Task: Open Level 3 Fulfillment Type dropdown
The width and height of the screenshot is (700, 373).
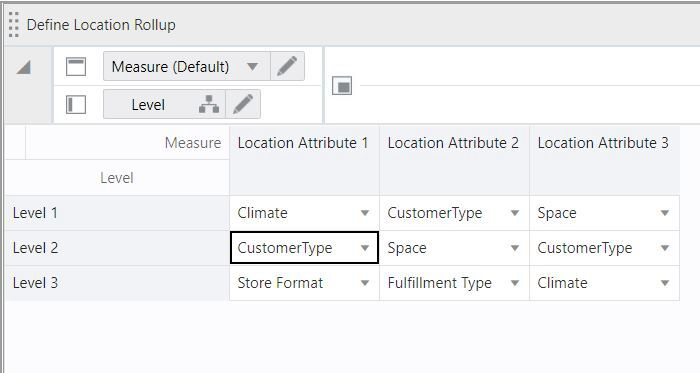Action: (x=515, y=282)
